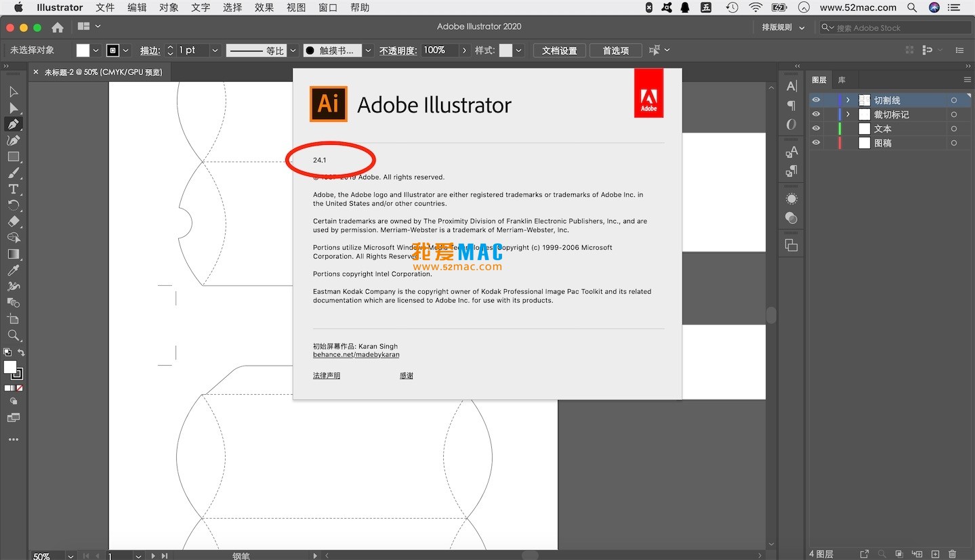Toggle visibility of 图稿 layer
Viewport: 975px width, 560px height.
(x=816, y=142)
